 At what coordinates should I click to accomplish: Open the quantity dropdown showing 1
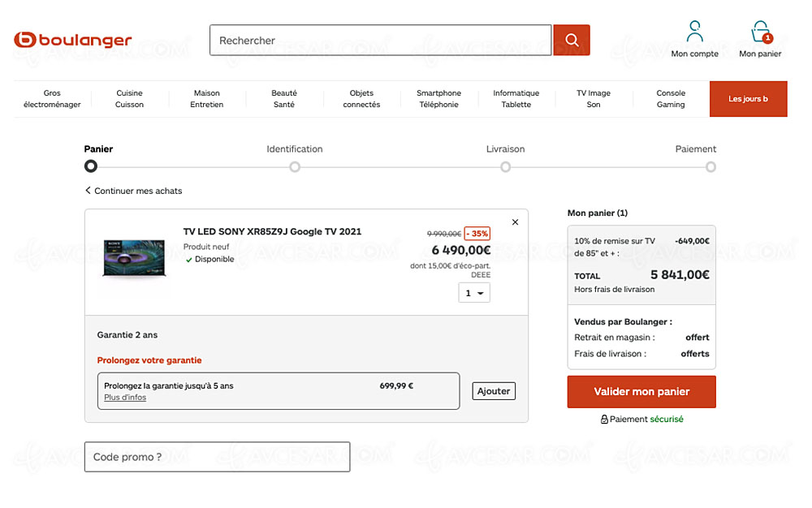click(x=474, y=293)
